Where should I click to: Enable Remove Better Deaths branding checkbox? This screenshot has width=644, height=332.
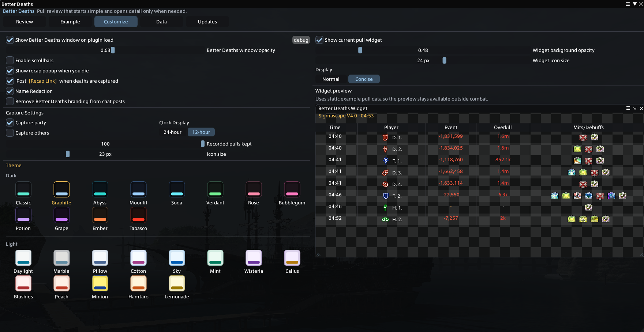coord(10,101)
